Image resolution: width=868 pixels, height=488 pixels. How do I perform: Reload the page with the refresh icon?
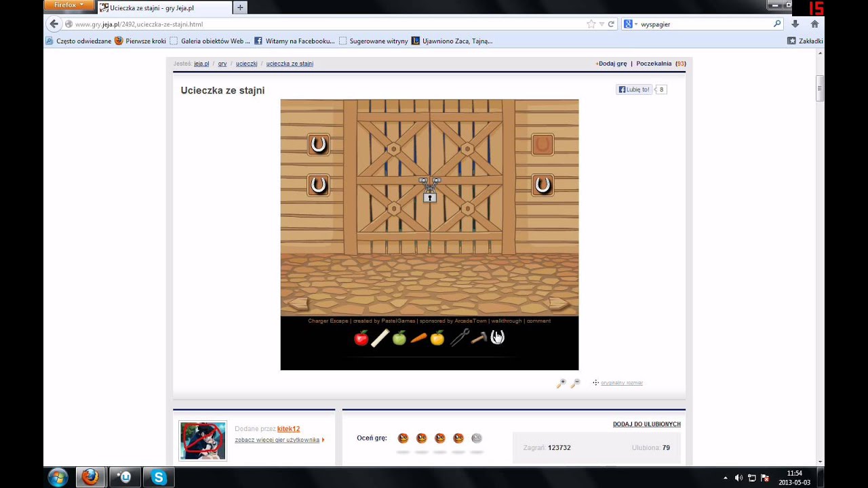coord(611,24)
